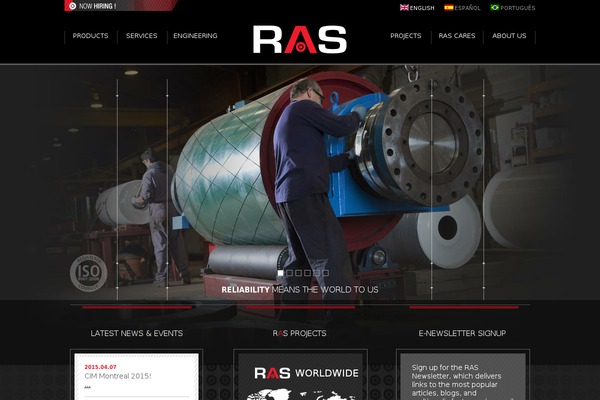Select the sixth slideshow indicator square
This screenshot has height=400, width=600.
[325, 273]
